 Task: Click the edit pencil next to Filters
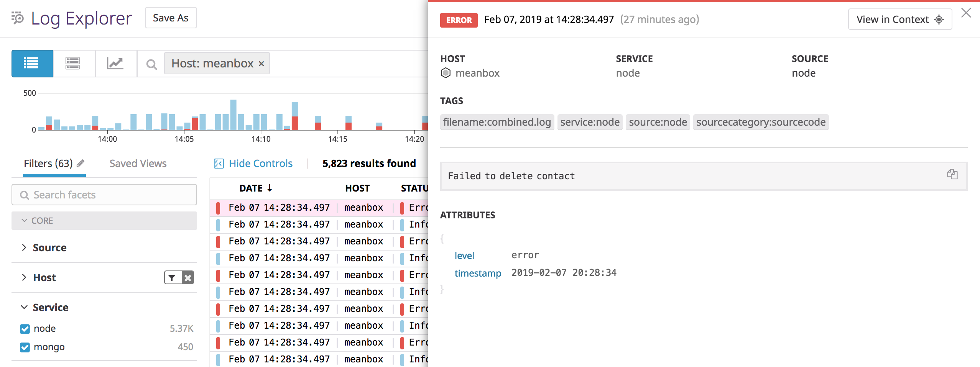coord(81,163)
